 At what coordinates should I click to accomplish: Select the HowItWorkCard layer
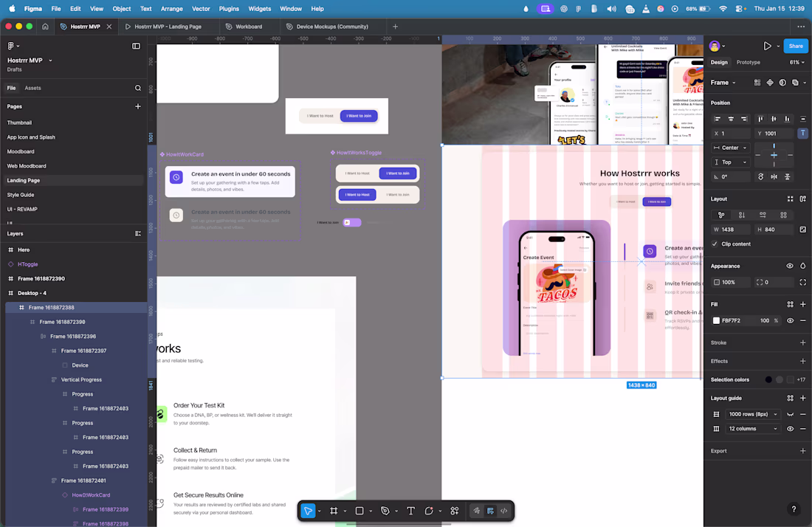pos(91,495)
